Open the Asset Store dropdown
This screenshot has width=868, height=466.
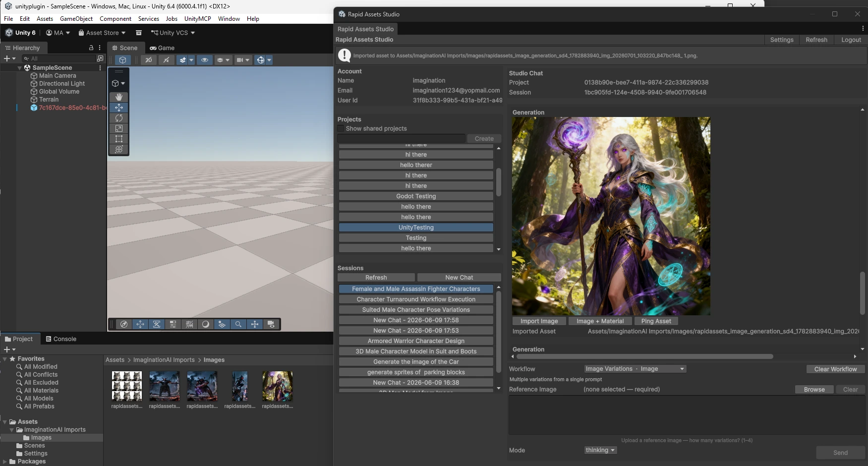click(102, 33)
